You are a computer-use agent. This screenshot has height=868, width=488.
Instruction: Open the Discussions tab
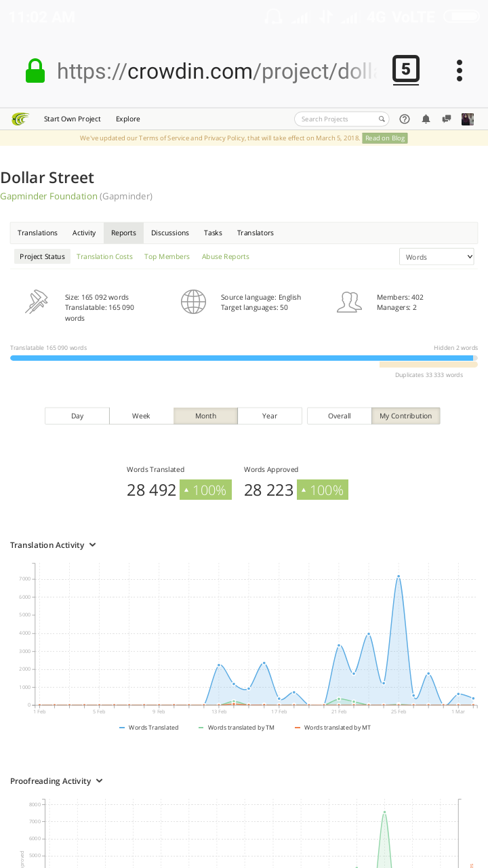coord(170,233)
